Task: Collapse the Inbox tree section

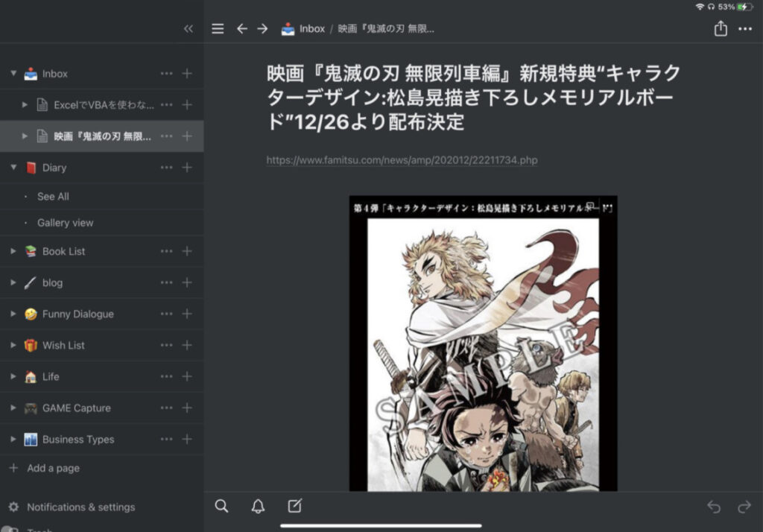Action: 13,74
